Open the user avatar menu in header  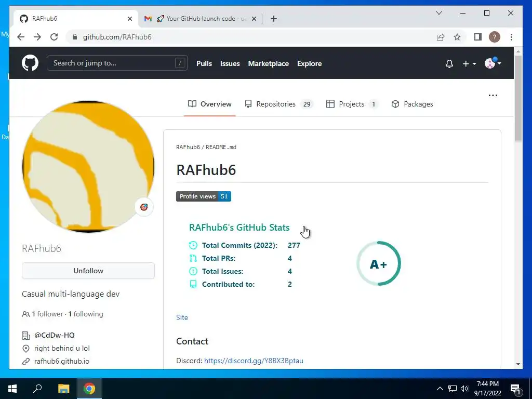[x=493, y=63]
